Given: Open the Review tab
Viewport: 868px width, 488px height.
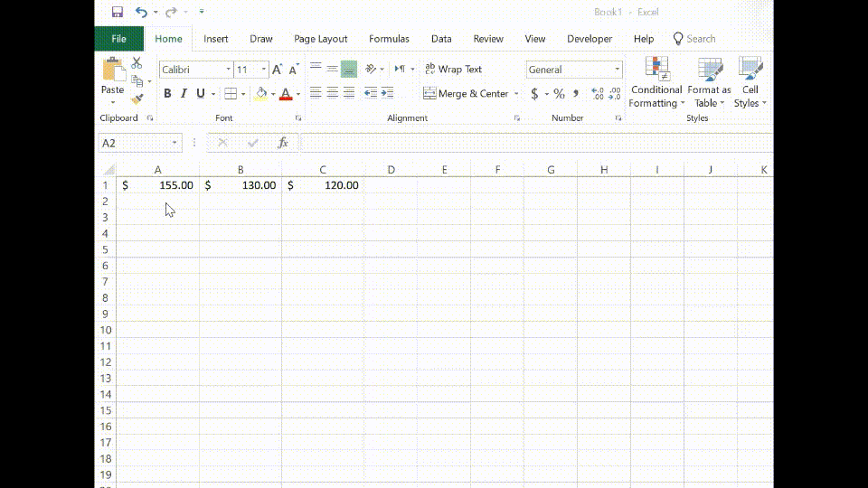Looking at the screenshot, I should (488, 39).
